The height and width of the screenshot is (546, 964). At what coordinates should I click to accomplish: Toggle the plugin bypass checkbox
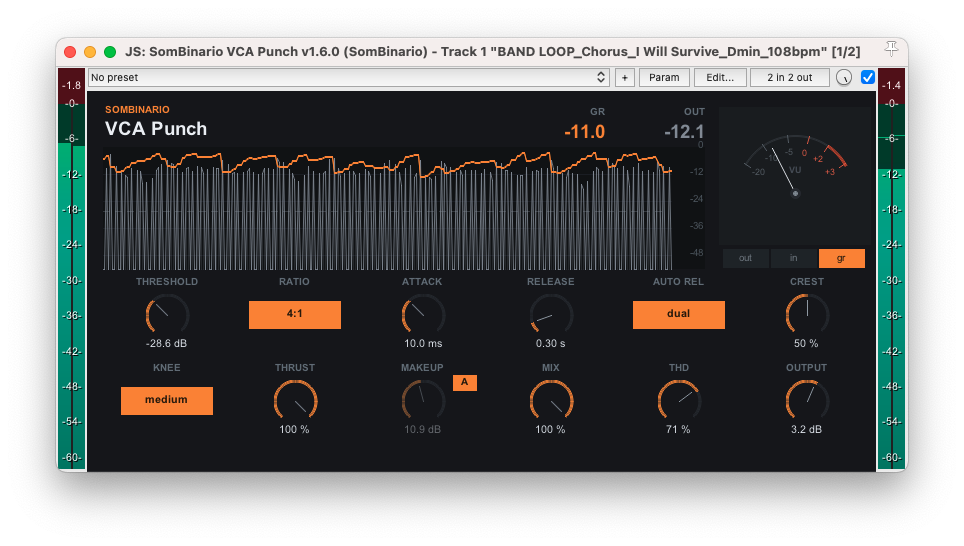pos(867,77)
